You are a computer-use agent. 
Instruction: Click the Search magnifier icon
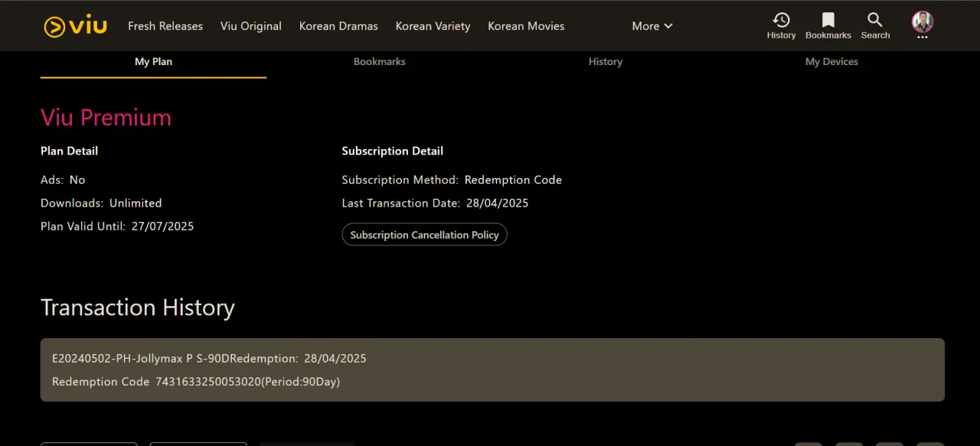click(x=875, y=20)
